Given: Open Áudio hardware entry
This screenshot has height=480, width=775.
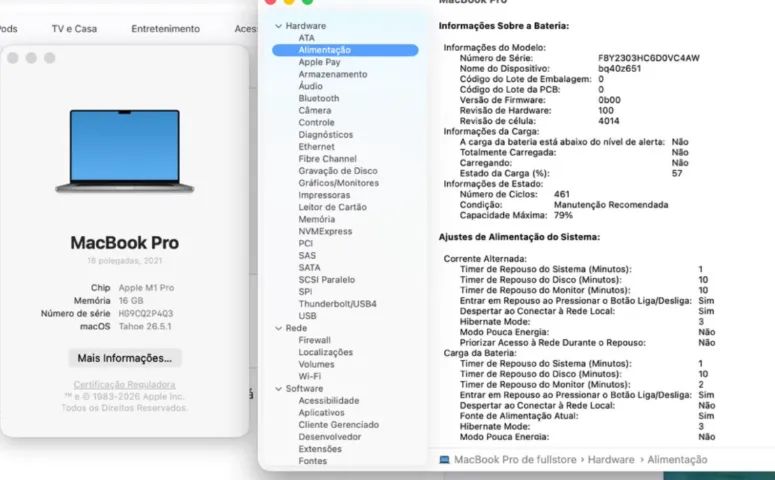Looking at the screenshot, I should 310,86.
